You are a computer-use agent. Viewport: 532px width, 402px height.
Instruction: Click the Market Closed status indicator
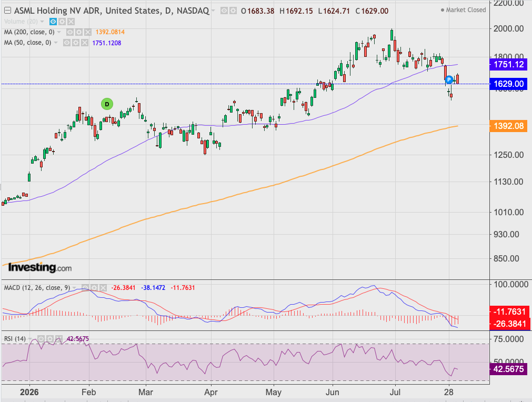463,10
